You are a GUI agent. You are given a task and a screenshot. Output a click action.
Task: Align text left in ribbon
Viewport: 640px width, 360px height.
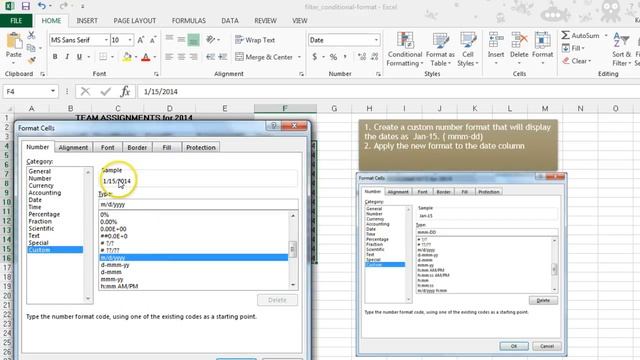point(169,57)
